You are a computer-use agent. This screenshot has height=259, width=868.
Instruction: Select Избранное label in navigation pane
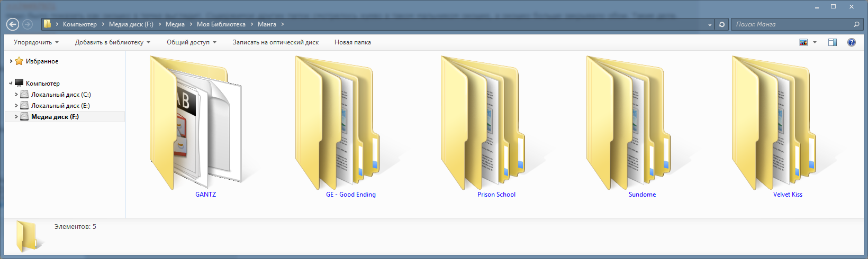pos(42,61)
